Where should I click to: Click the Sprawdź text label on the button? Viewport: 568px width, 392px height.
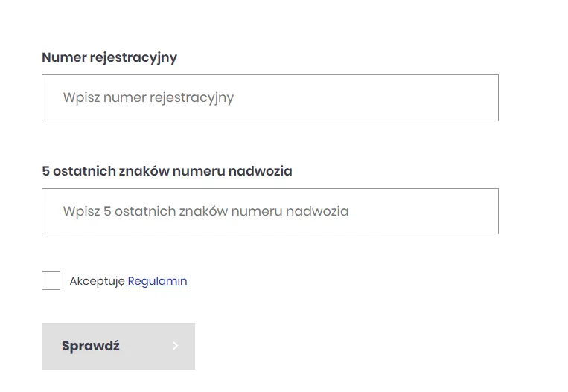point(91,346)
